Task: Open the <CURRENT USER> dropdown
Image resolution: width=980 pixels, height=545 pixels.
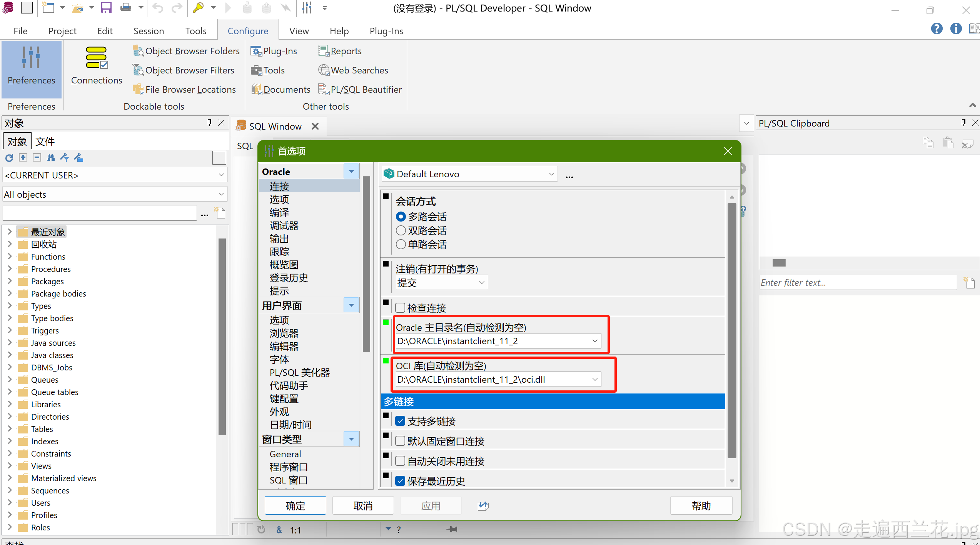Action: (222, 175)
